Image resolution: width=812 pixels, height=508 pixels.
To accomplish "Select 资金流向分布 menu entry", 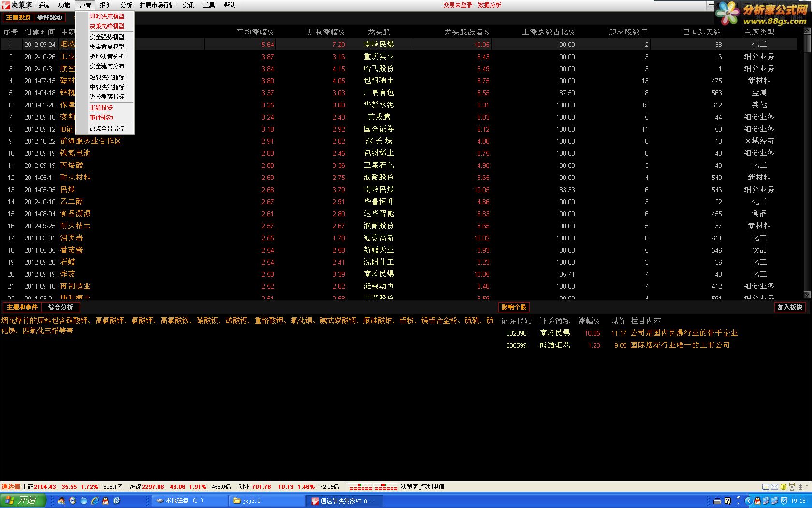I will click(x=105, y=66).
